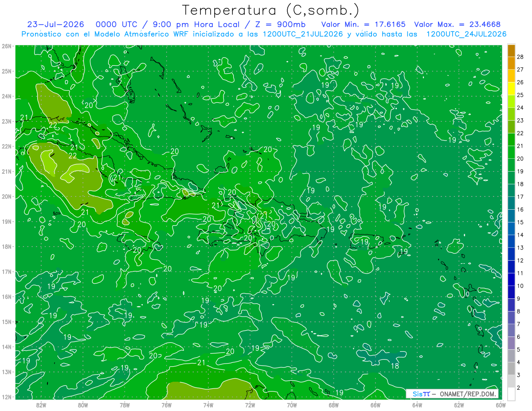The width and height of the screenshot is (532, 411).
Task: Click the "25N" latitude axis label
Action: point(6,71)
